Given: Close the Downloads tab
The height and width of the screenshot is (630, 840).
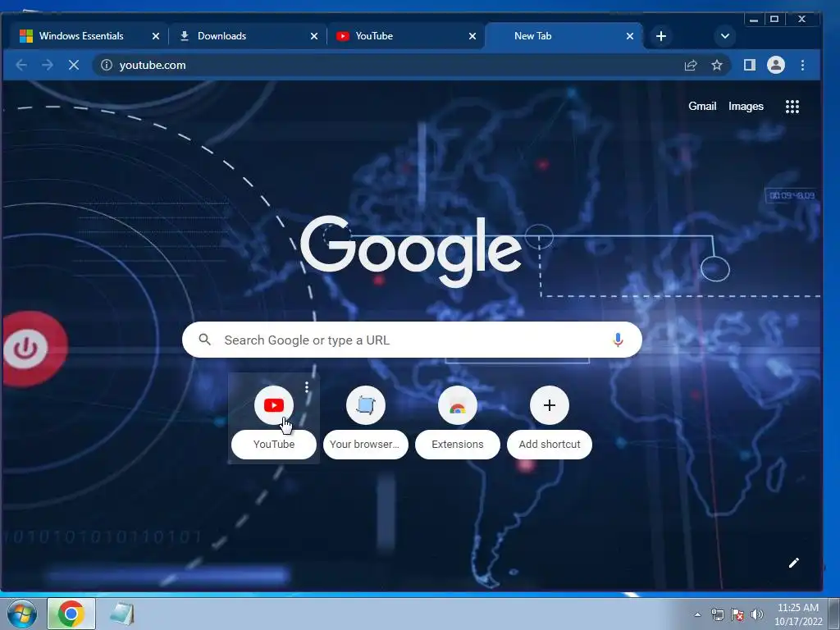Looking at the screenshot, I should point(314,36).
